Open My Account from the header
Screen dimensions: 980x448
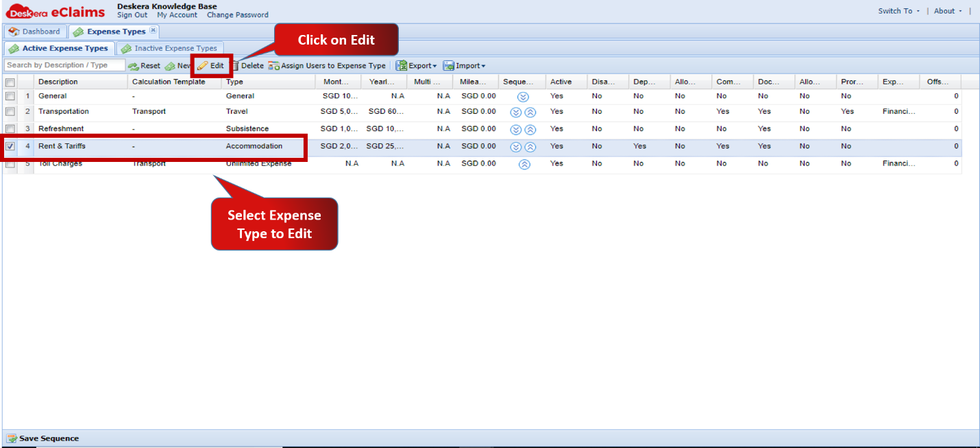[177, 14]
